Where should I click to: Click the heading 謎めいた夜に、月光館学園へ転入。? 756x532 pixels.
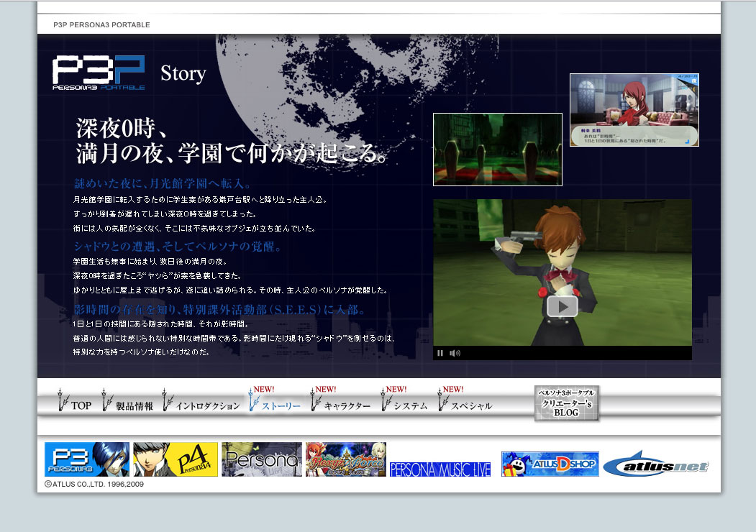(163, 183)
